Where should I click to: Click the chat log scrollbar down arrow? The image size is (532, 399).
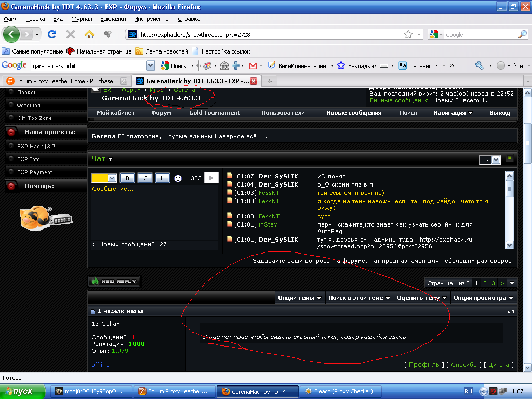pyautogui.click(x=509, y=245)
